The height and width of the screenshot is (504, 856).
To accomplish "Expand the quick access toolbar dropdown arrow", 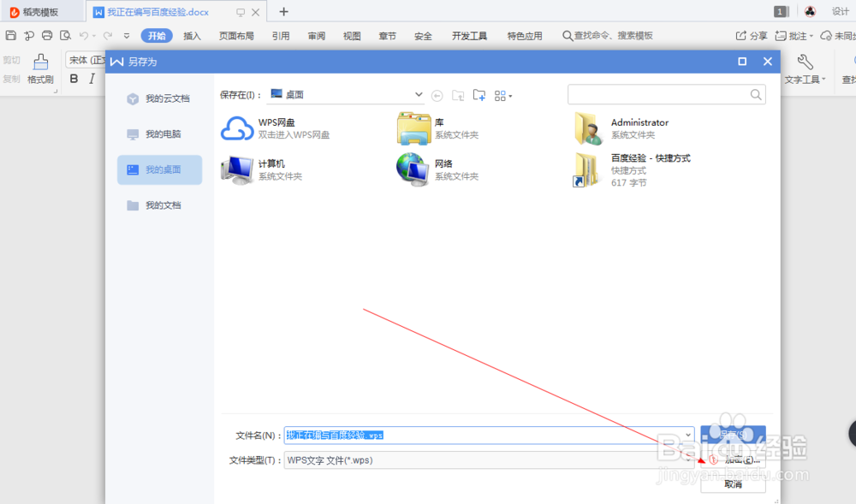I will pos(126,35).
